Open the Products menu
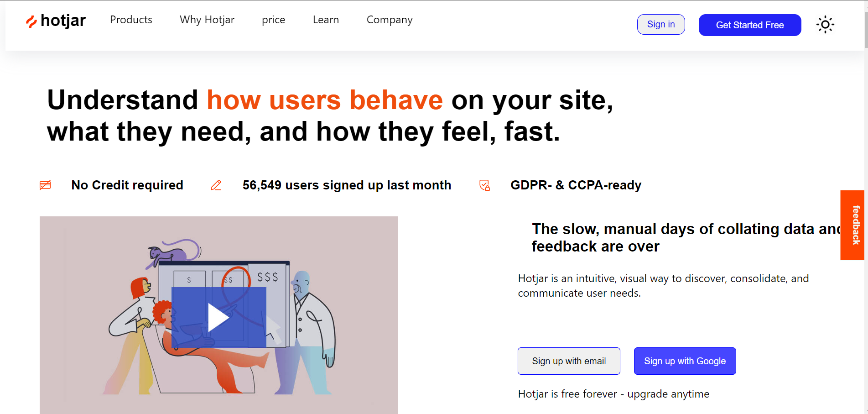The image size is (868, 414). 131,20
